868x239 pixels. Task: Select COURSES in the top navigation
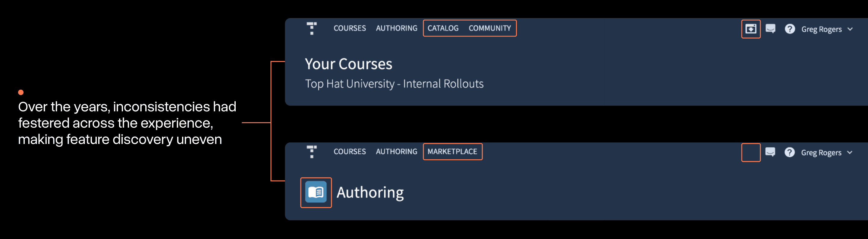[x=350, y=28]
